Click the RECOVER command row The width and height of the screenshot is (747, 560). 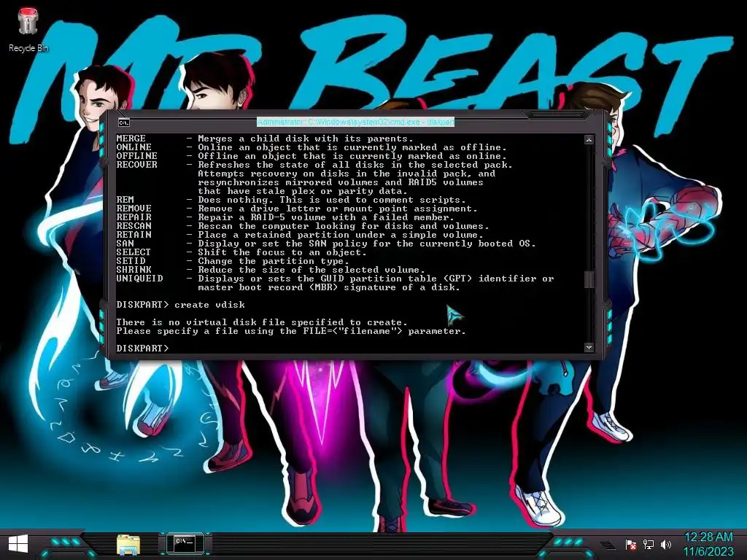click(x=314, y=165)
